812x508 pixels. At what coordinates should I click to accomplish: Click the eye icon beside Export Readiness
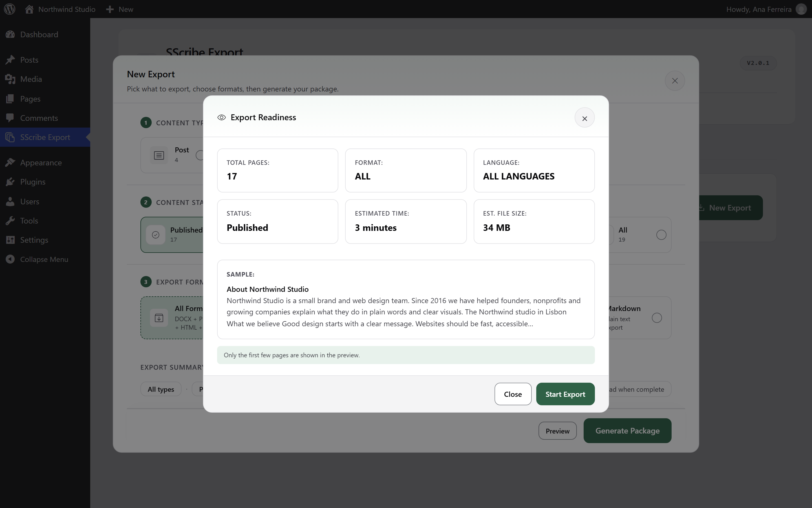coord(221,117)
